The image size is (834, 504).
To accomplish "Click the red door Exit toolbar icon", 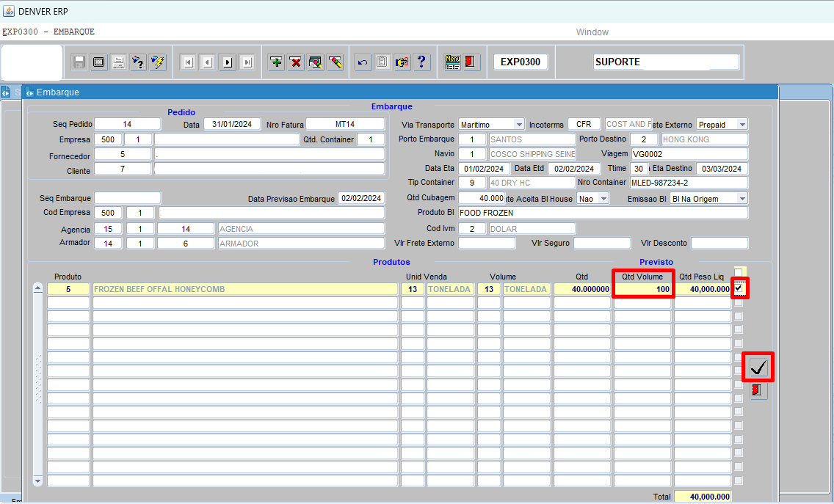I will pos(472,62).
